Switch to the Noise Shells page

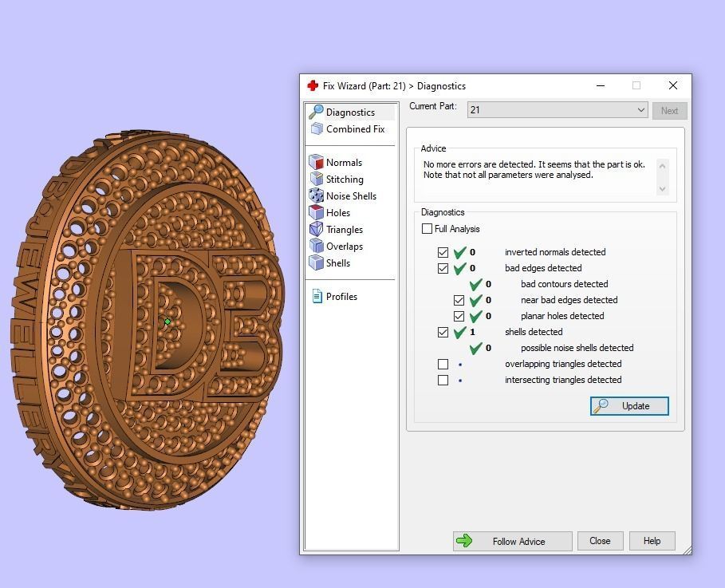click(352, 195)
